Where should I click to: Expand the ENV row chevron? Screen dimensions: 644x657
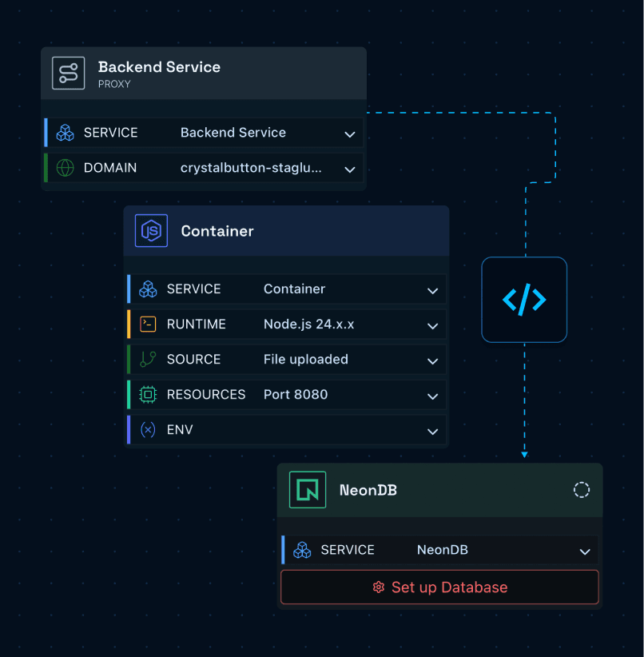[x=433, y=432]
